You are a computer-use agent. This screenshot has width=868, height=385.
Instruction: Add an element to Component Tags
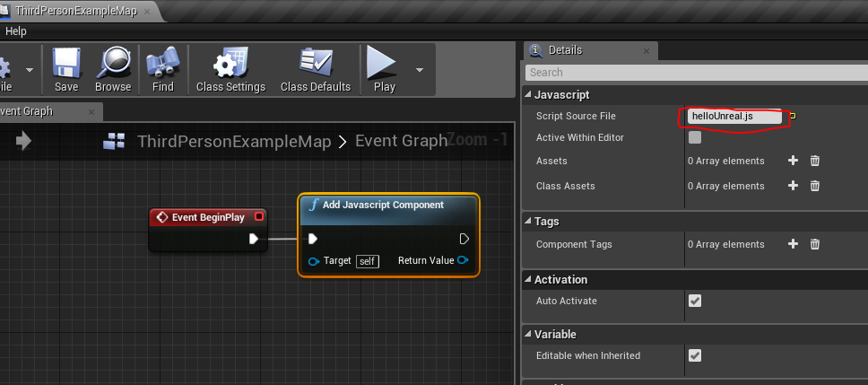[794, 244]
